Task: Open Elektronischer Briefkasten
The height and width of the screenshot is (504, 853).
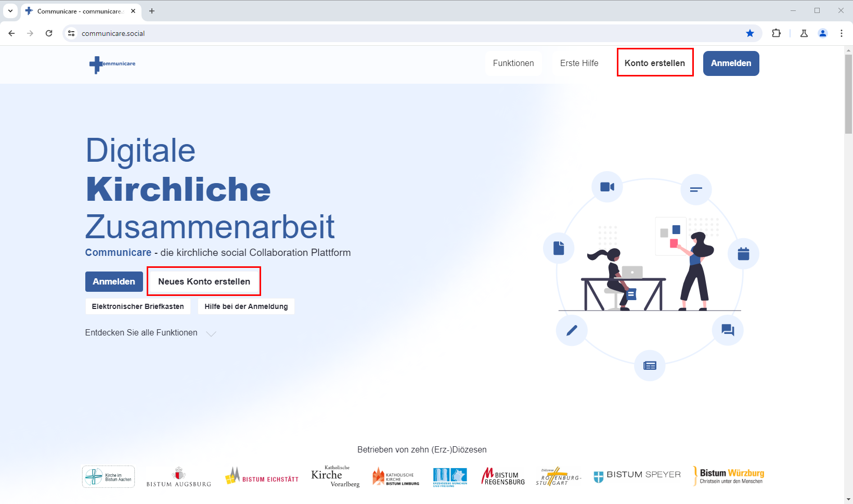Action: point(138,306)
